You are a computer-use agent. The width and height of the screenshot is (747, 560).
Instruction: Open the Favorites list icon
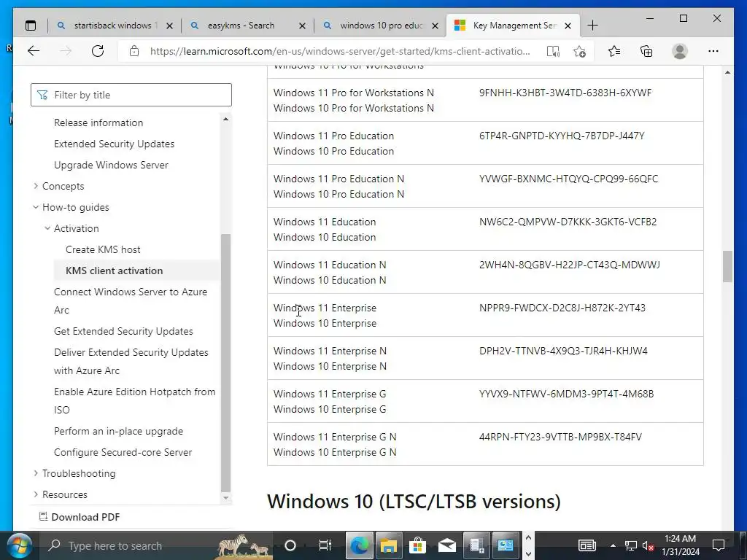614,51
